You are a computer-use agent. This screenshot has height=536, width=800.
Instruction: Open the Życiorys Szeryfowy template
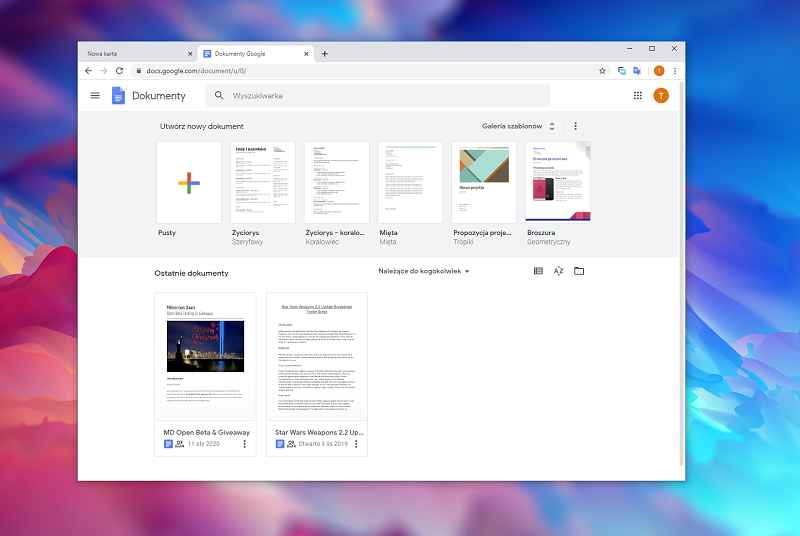(263, 183)
